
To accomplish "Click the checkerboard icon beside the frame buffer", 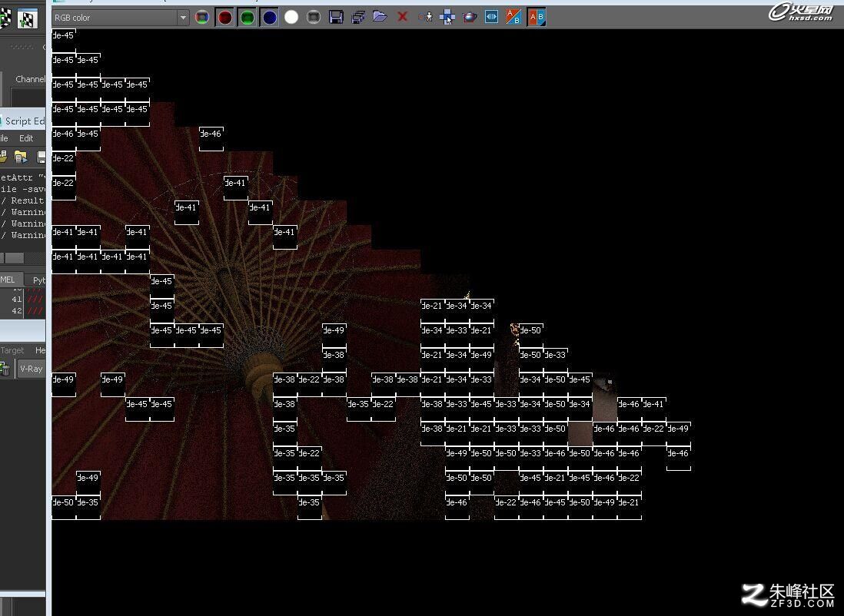I will 28,19.
